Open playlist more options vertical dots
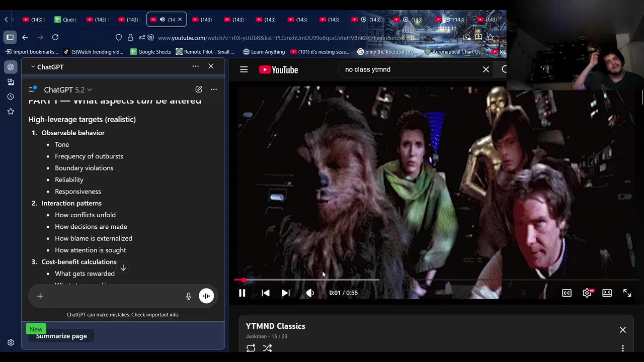The image size is (644, 362). click(x=623, y=348)
